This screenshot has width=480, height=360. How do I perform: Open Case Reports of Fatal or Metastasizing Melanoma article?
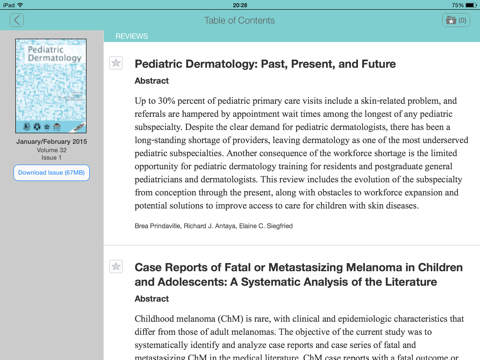(299, 274)
